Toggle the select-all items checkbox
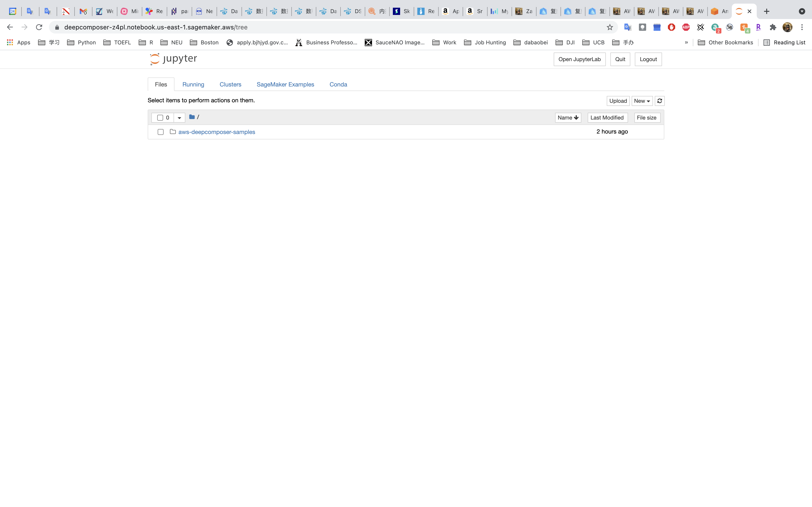This screenshot has width=812, height=507. [160, 118]
